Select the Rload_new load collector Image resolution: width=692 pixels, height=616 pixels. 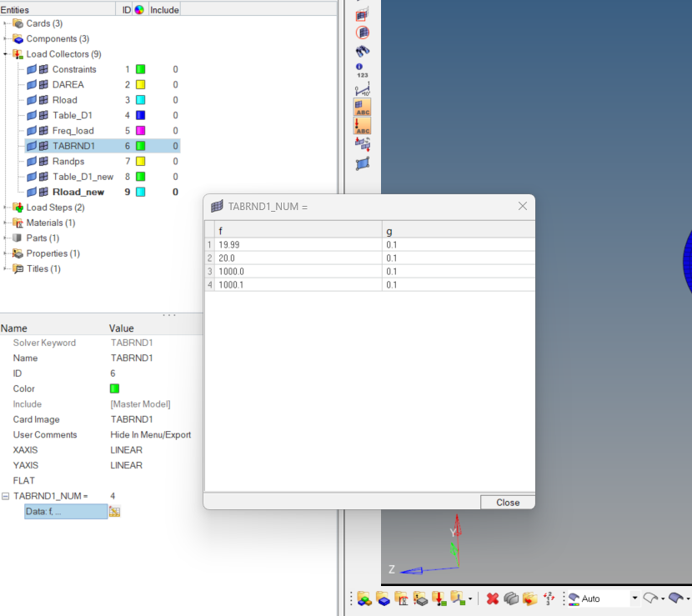[78, 192]
